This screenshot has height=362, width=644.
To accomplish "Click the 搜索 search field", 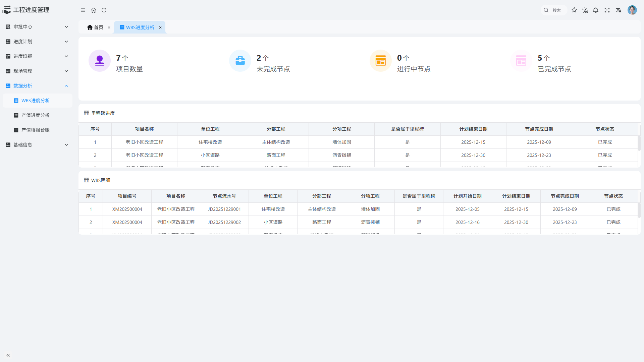I will pos(554,10).
